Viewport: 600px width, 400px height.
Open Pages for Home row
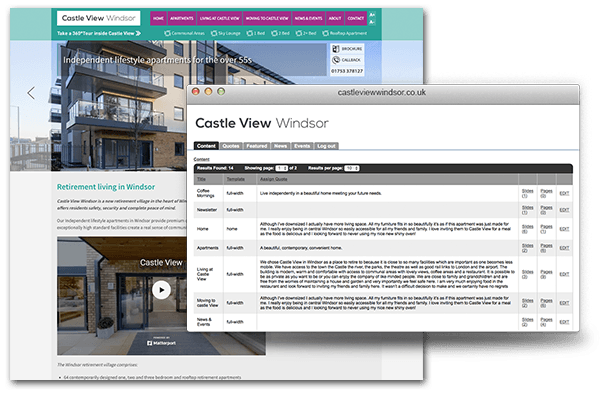pos(546,229)
